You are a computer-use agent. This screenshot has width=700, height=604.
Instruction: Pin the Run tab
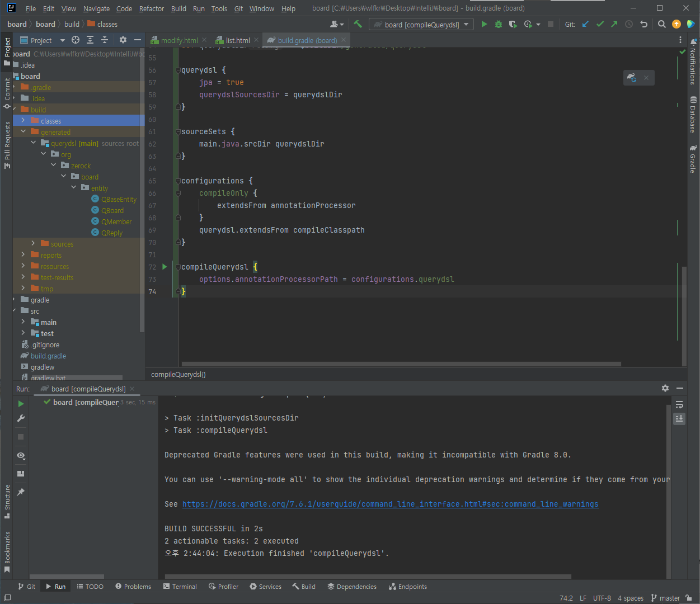click(x=21, y=492)
